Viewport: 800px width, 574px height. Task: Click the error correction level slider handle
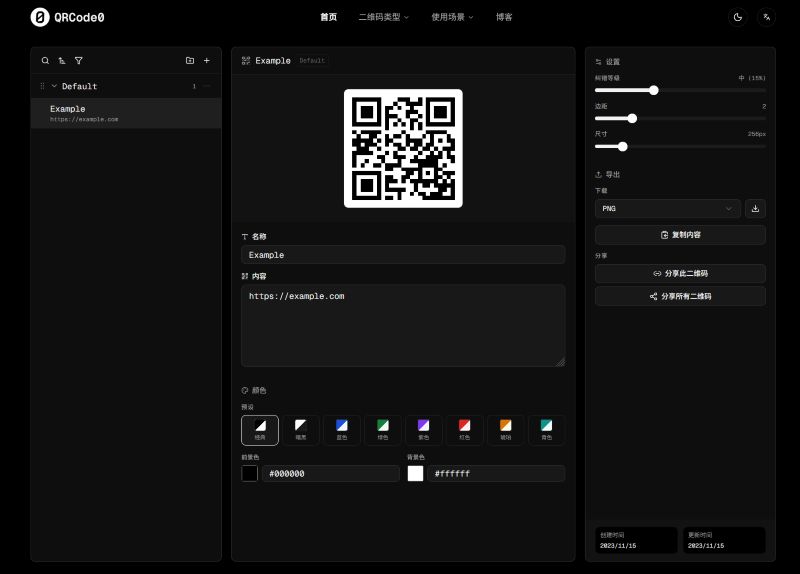pyautogui.click(x=654, y=90)
